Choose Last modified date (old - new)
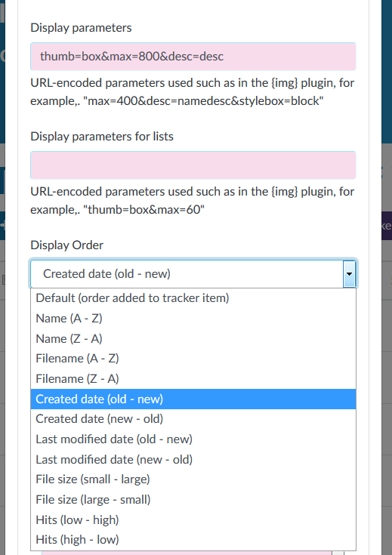This screenshot has width=392, height=555. point(193,439)
